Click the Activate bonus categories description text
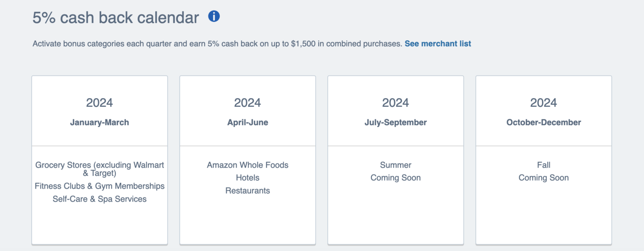The height and width of the screenshot is (251, 644). point(217,44)
